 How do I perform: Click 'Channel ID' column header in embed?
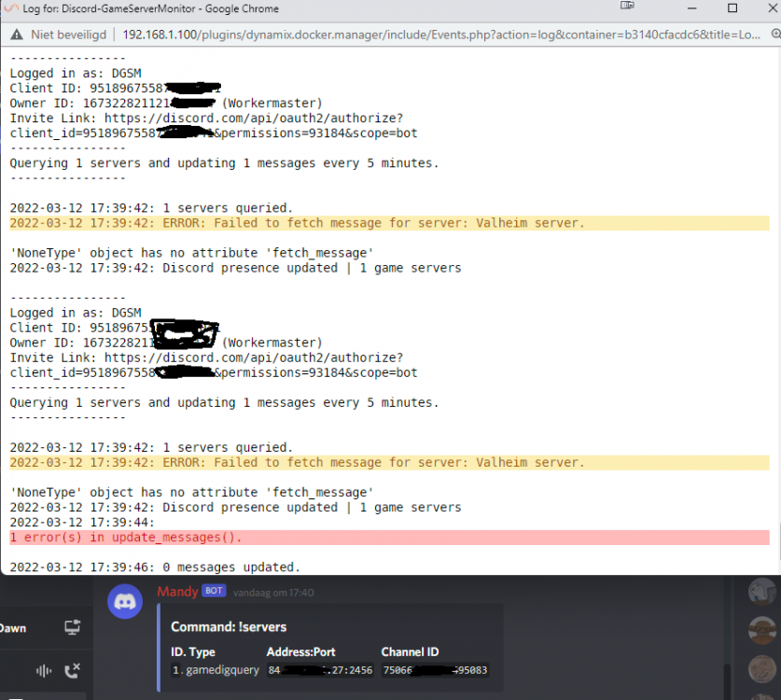(410, 651)
